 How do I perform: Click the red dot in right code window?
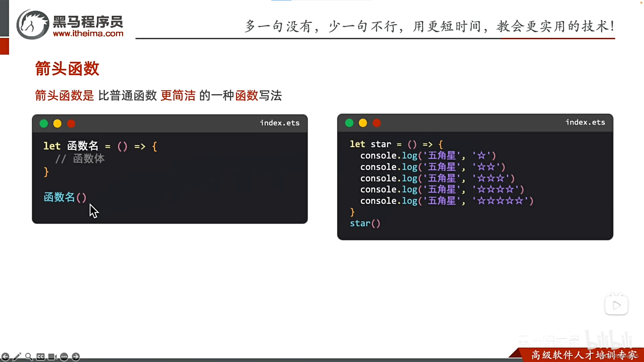point(377,123)
